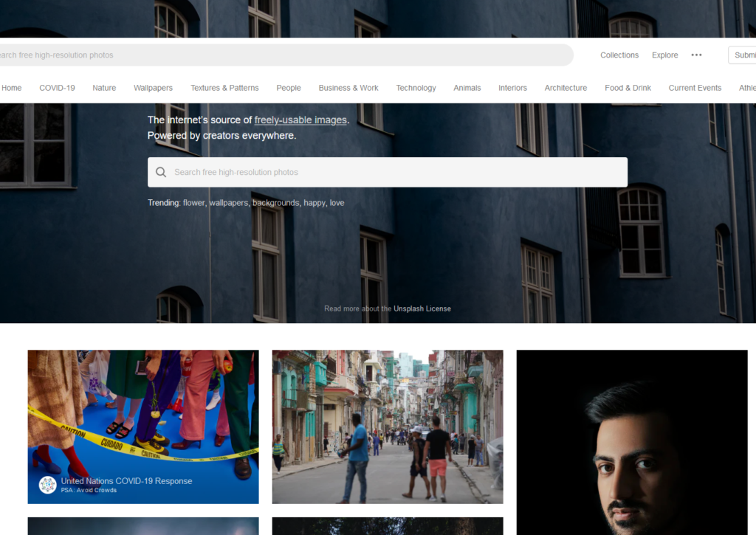This screenshot has width=756, height=535.
Task: Click United Nations COVID-19 Response label
Action: point(126,481)
